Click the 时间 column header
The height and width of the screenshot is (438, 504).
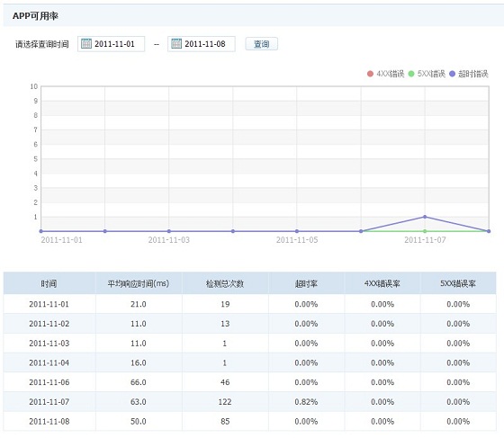49,283
